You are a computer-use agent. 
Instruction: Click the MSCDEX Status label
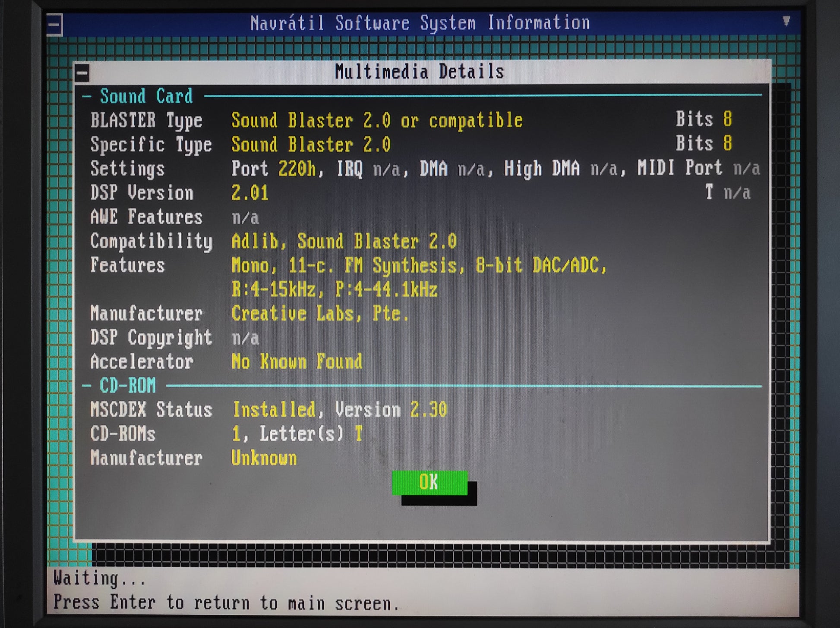151,410
